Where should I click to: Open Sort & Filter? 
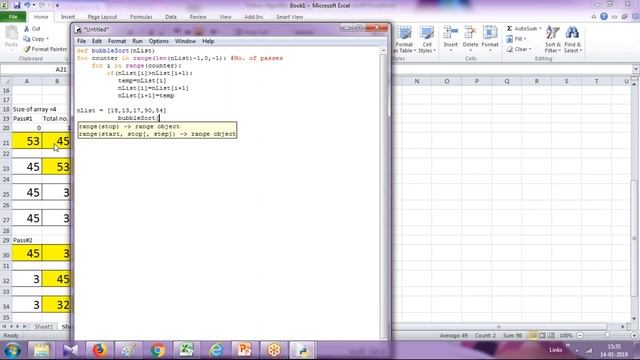[x=553, y=39]
